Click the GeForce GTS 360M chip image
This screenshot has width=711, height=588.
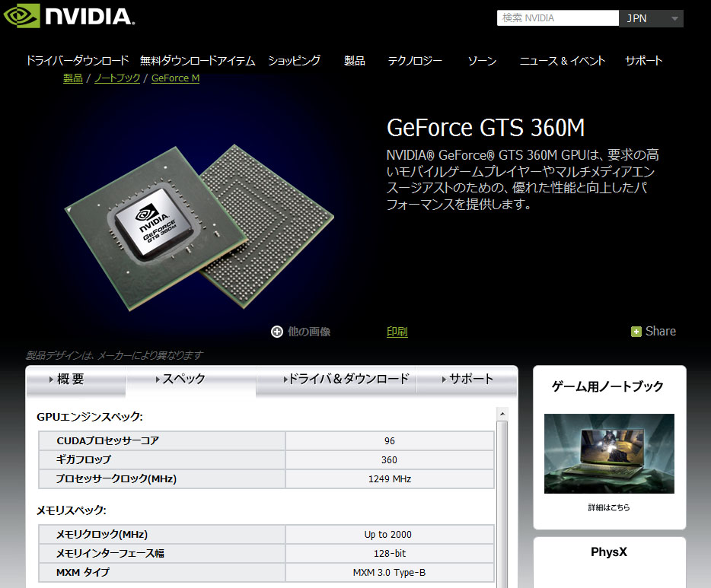pos(199,228)
